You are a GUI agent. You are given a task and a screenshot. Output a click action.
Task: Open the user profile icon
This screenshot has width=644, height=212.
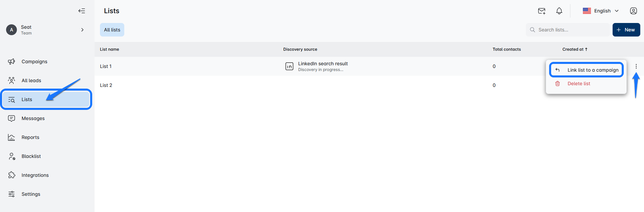(634, 11)
